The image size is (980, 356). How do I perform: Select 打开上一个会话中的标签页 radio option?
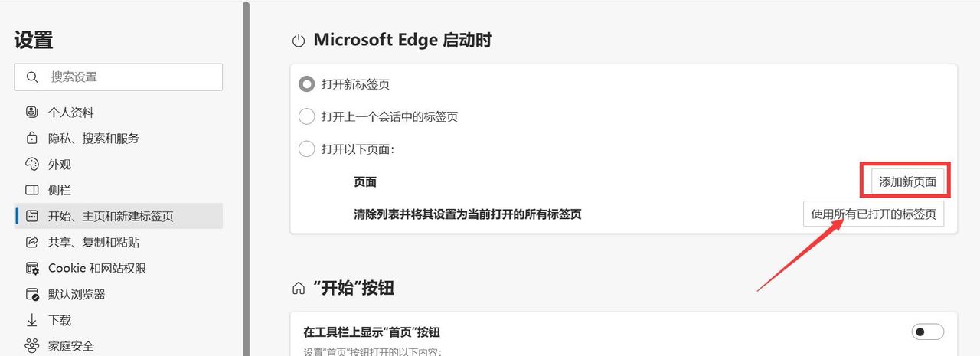[x=306, y=116]
